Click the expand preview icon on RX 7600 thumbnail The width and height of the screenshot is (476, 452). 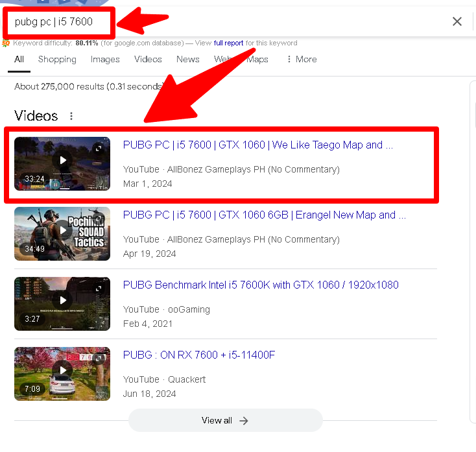pos(99,359)
